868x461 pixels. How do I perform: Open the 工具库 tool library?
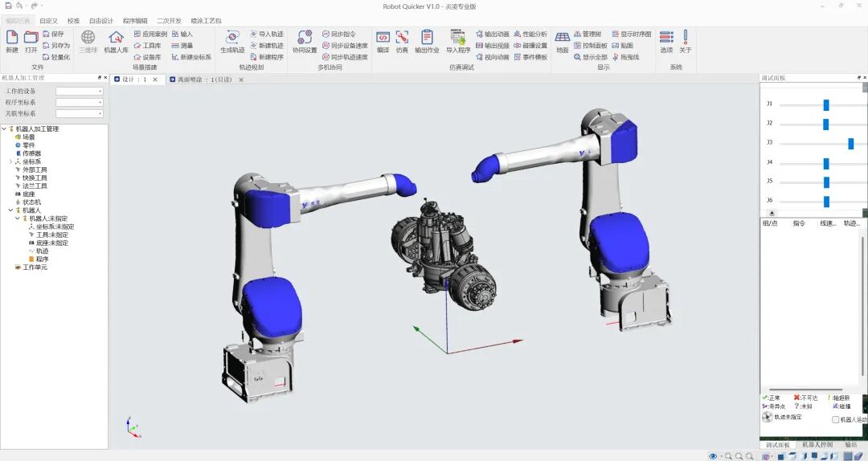147,46
